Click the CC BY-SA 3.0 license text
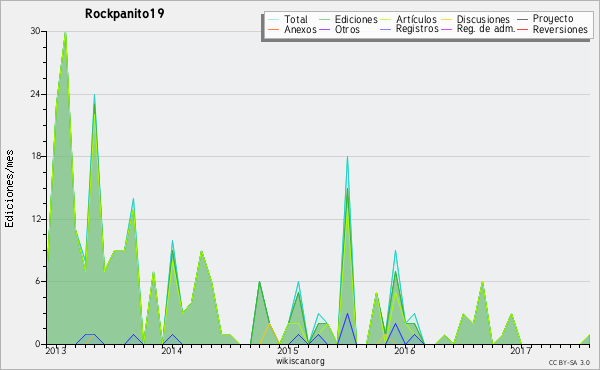Image resolution: width=600 pixels, height=370 pixels. tap(569, 363)
